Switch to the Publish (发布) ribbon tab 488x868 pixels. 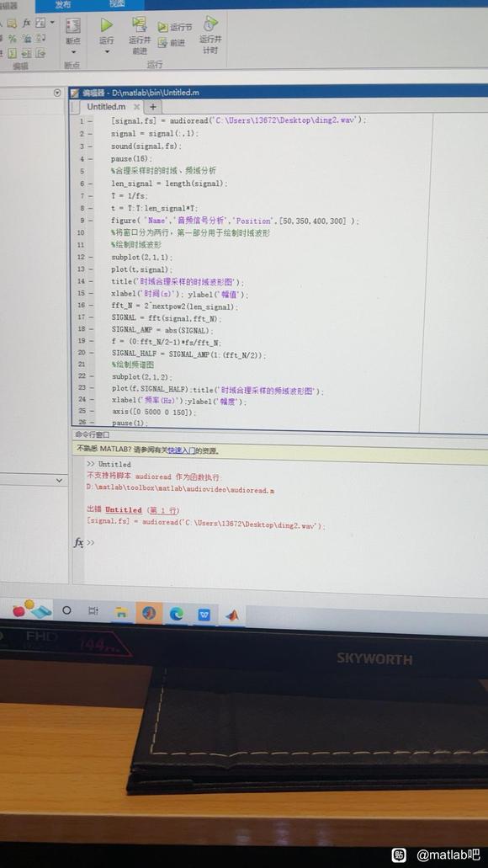coord(63,4)
